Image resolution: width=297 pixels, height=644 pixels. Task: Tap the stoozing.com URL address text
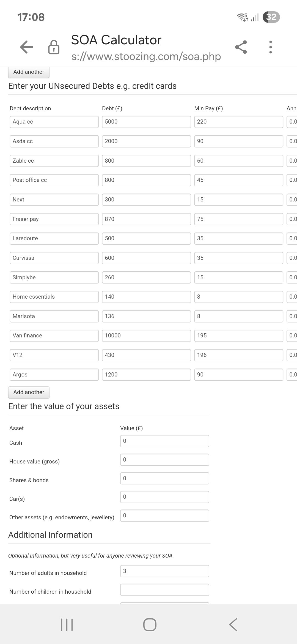click(x=146, y=56)
